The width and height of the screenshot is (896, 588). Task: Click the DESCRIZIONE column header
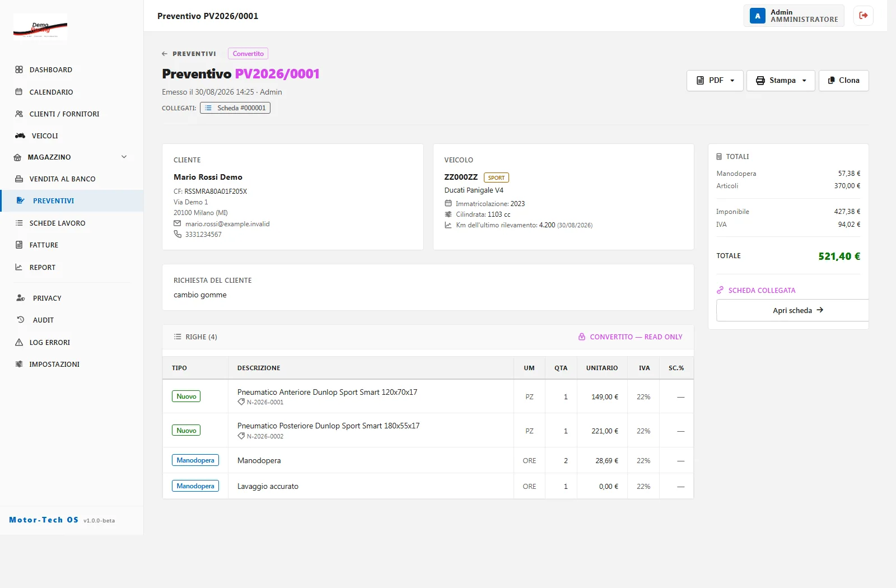click(x=259, y=368)
